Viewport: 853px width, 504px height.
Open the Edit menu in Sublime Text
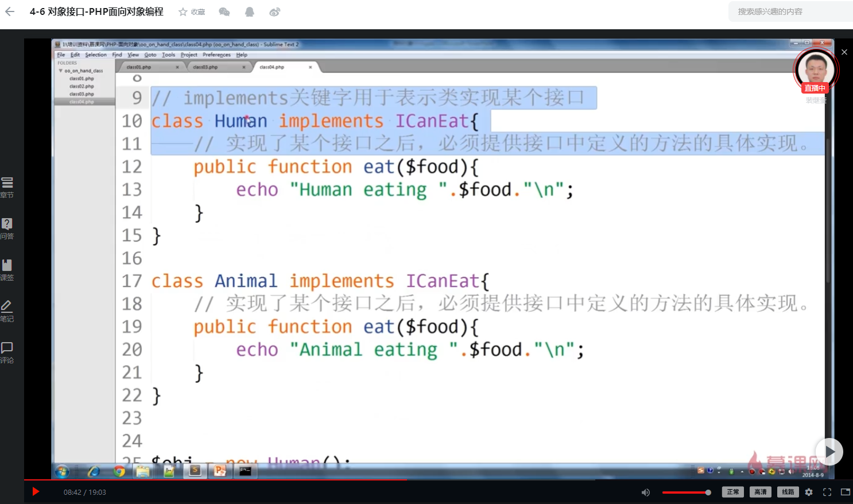(75, 55)
